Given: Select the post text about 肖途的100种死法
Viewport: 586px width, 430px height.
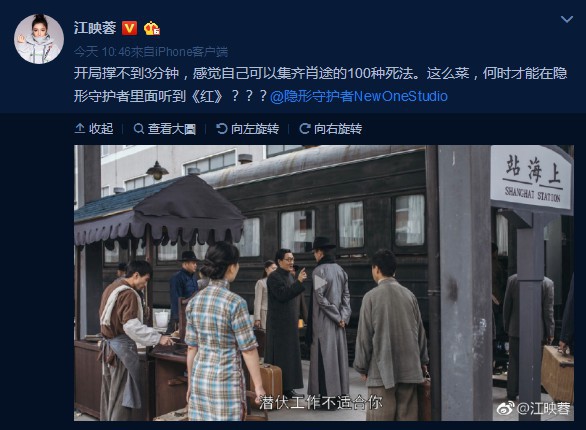Looking at the screenshot, I should point(320,85).
